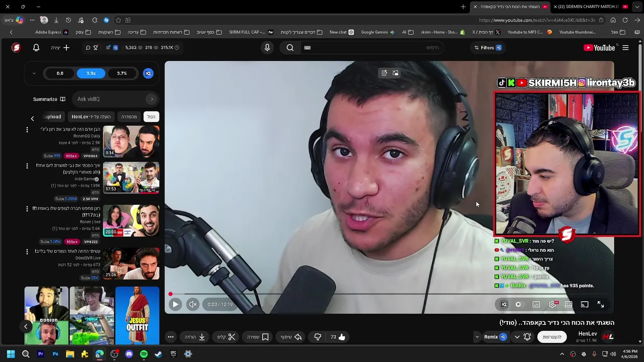Seek on the red video progress bar

coord(388,294)
